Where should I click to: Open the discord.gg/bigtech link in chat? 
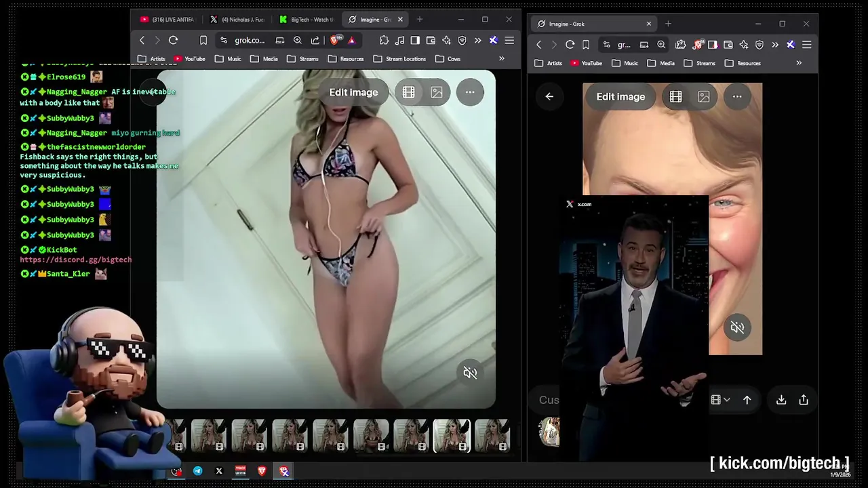point(75,260)
